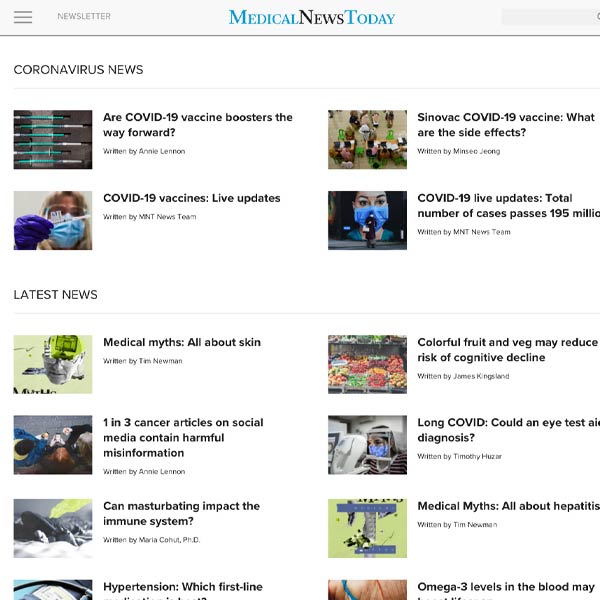Open the Hypertension first-line medication article
Image resolution: width=600 pixels, height=600 pixels.
(x=183, y=590)
